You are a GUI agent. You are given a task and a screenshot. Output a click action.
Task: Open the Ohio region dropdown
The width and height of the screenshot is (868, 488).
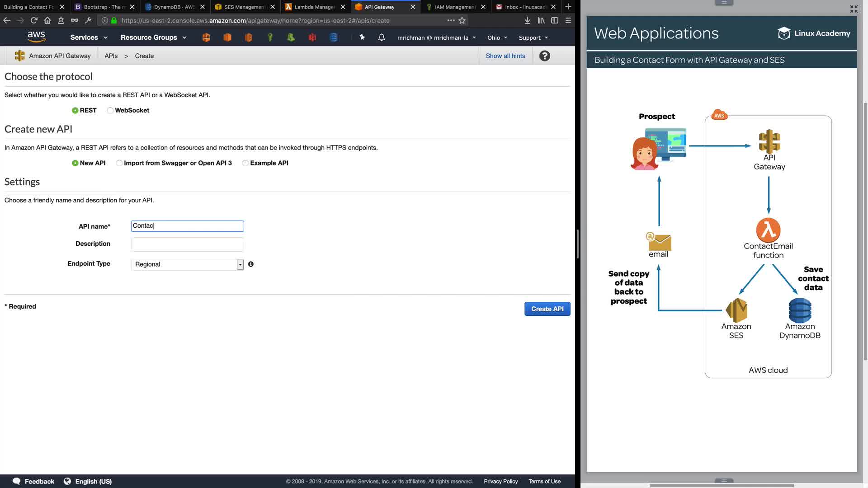click(x=497, y=38)
